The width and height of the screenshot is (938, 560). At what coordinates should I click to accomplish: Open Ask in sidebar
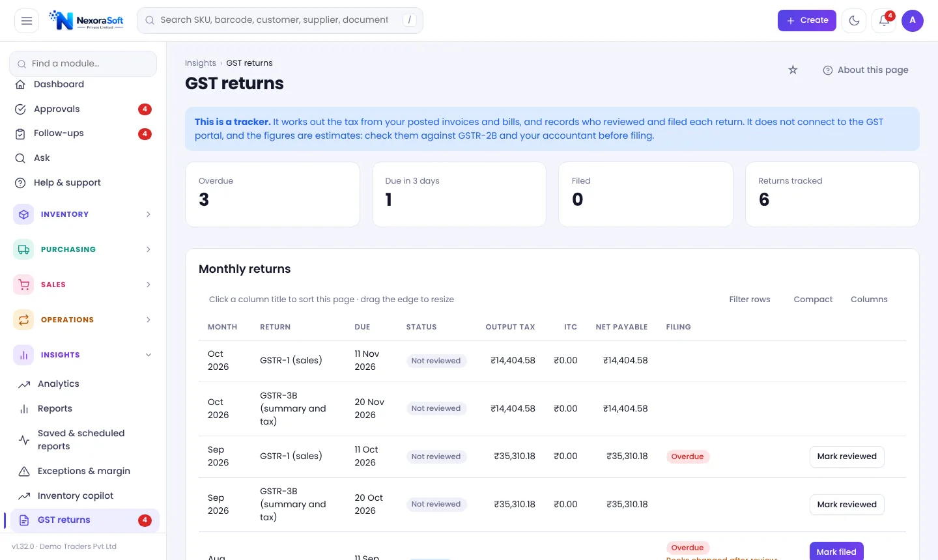click(83, 158)
